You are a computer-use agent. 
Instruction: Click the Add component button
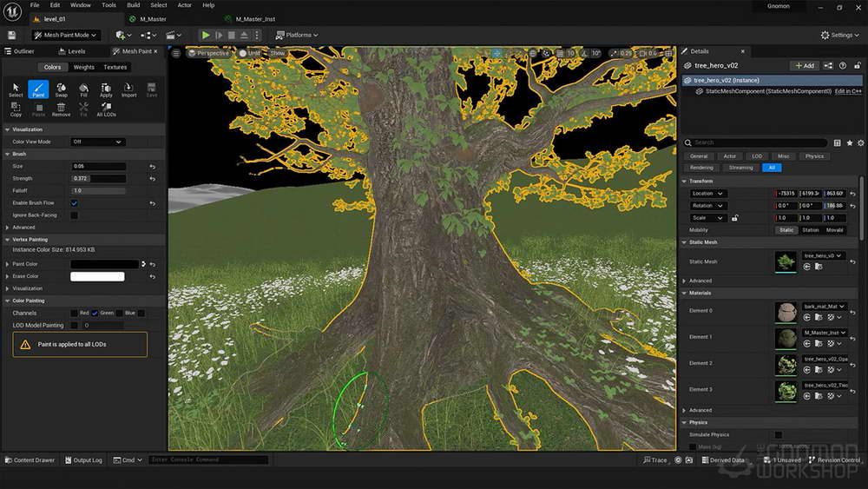(805, 65)
